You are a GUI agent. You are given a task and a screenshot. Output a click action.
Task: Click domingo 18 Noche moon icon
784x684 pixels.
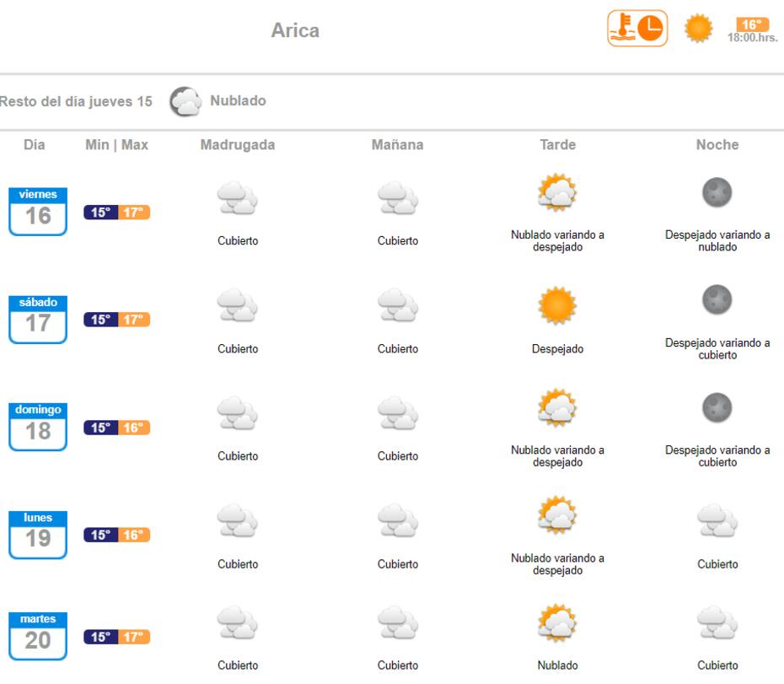[717, 407]
